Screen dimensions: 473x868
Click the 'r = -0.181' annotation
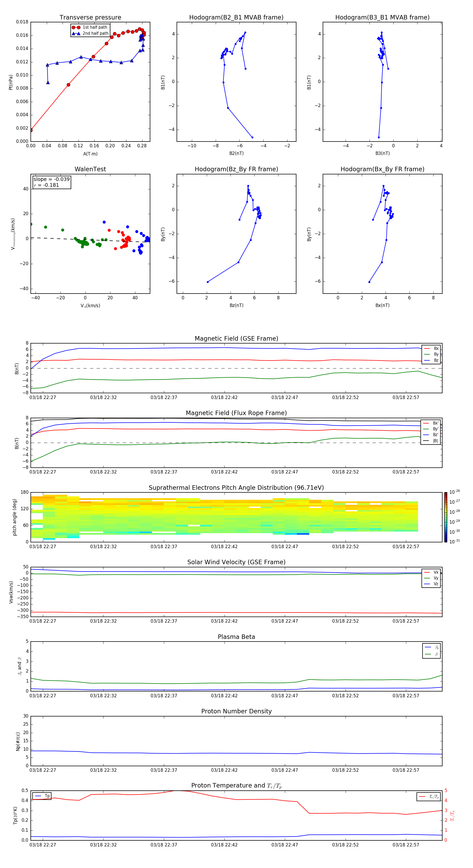(47, 185)
